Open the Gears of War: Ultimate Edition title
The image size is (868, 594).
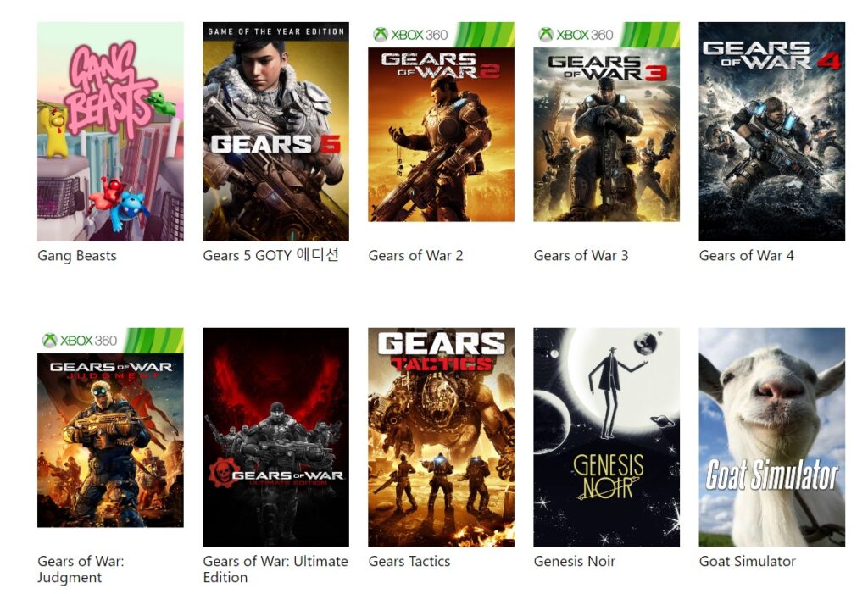275,569
